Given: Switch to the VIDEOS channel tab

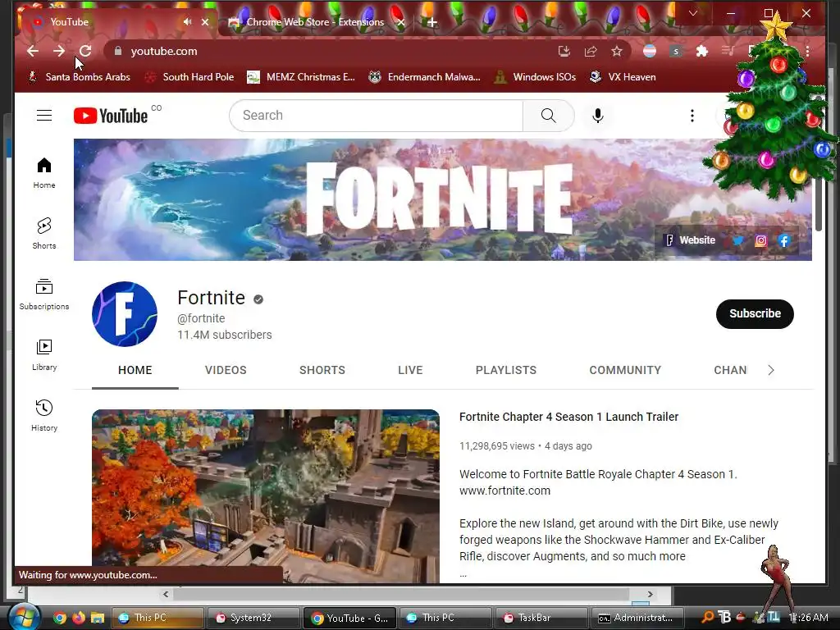Looking at the screenshot, I should point(226,370).
